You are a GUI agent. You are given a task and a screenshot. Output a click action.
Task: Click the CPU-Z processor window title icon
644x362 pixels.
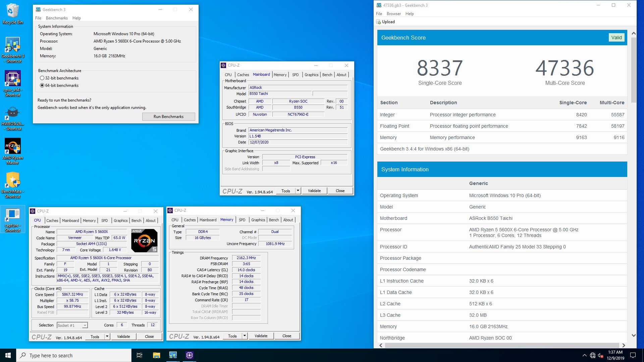click(33, 211)
